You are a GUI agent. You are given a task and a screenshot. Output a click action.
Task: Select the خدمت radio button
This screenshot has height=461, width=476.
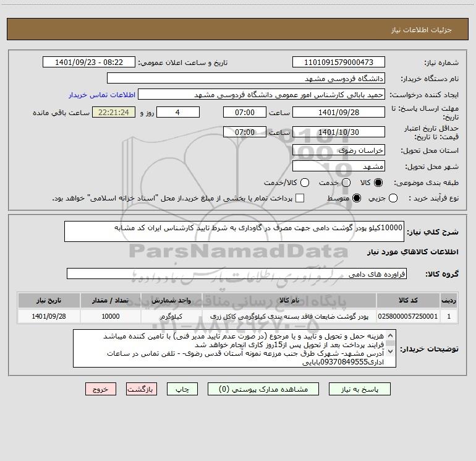[x=346, y=183]
